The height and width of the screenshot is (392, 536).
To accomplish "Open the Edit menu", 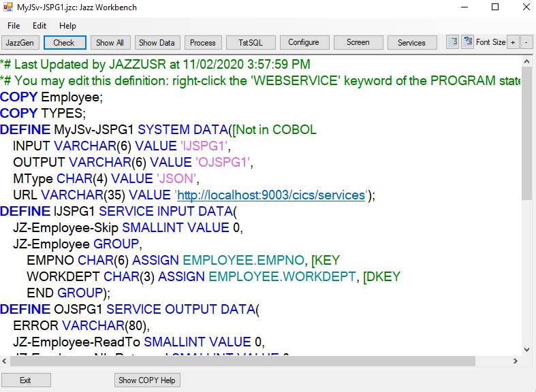I will tap(40, 26).
